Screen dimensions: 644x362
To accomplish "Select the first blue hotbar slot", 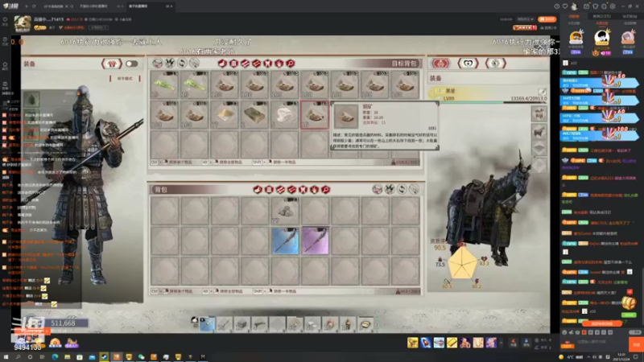I will 207,324.
